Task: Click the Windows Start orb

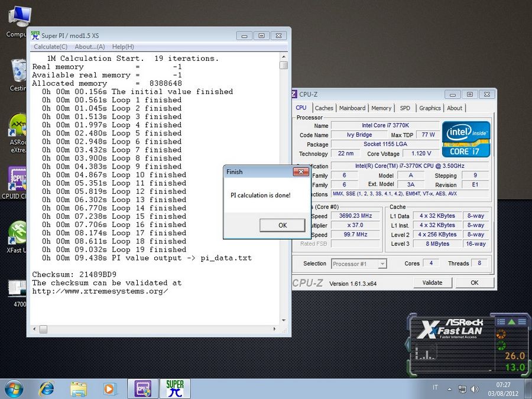Action: [14, 388]
